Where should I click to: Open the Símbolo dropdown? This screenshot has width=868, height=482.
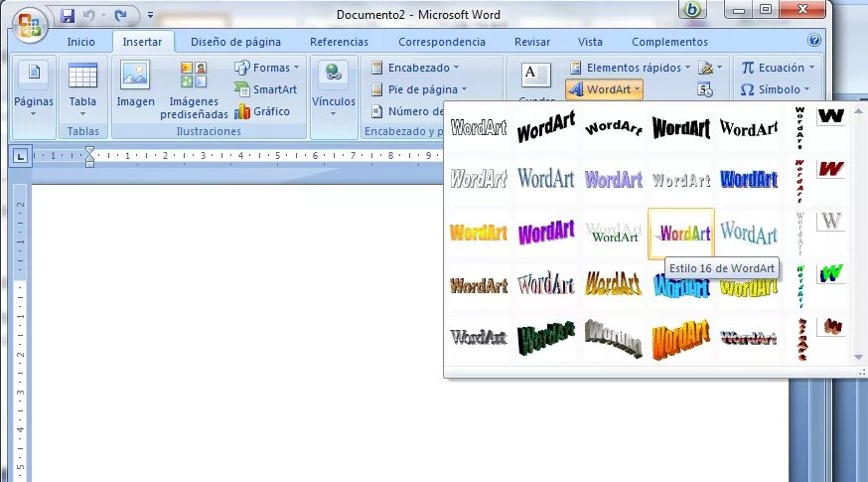[x=775, y=89]
